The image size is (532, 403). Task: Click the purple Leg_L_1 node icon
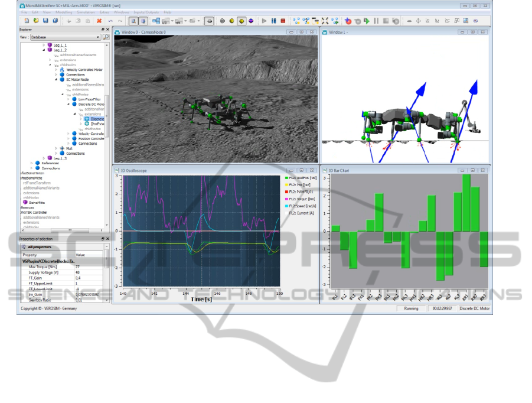pos(50,45)
